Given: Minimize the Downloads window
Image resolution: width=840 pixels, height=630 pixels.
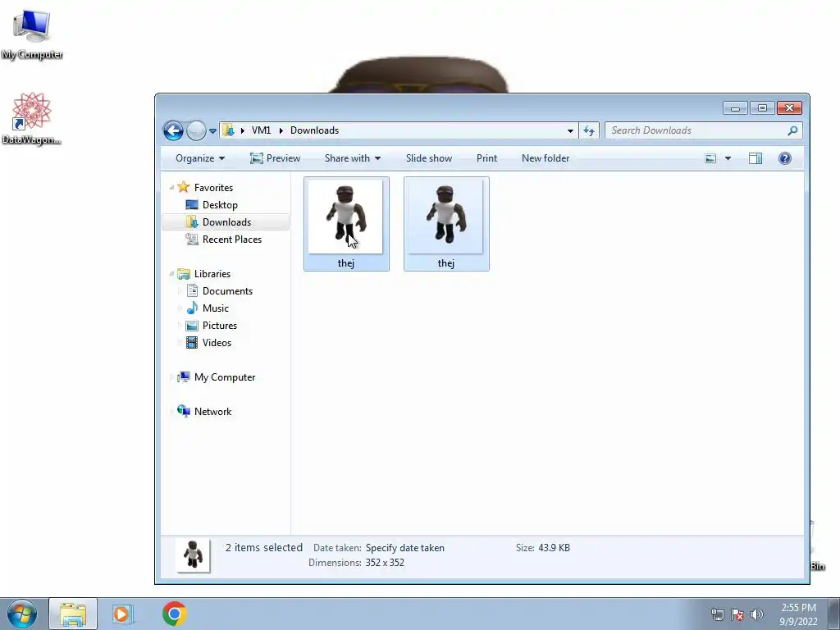Looking at the screenshot, I should [x=735, y=108].
